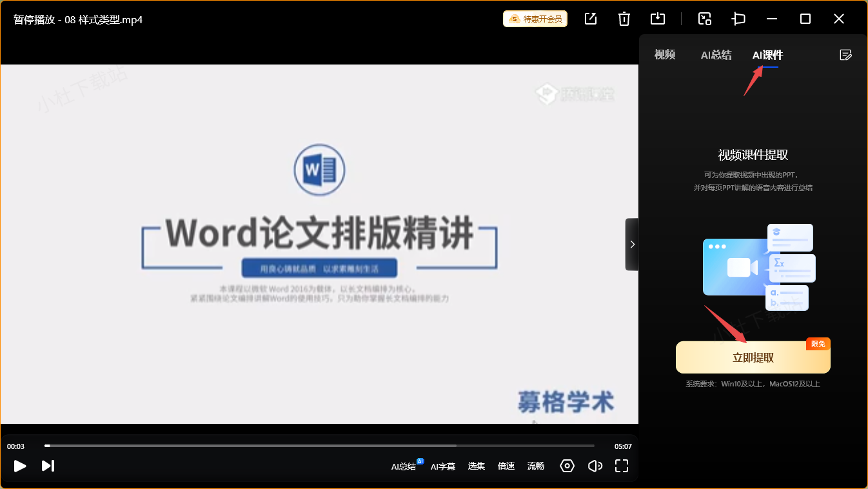The image size is (868, 489).
Task: Toggle AI字幕 subtitles
Action: pos(443,466)
